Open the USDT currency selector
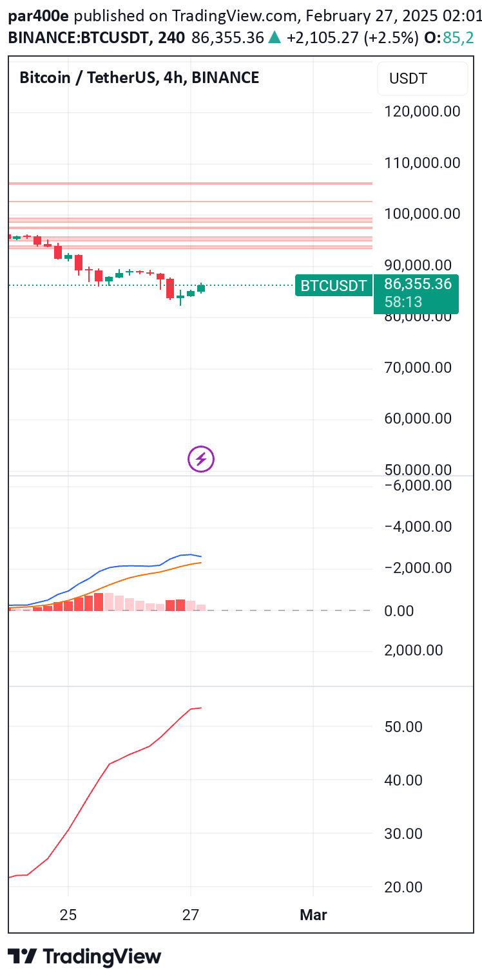482x980 pixels. pyautogui.click(x=422, y=79)
